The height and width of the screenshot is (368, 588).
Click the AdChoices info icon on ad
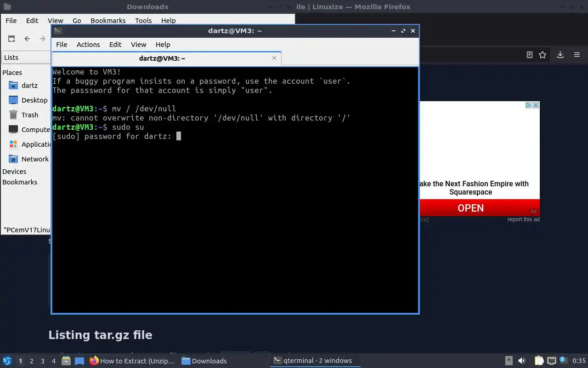click(529, 105)
